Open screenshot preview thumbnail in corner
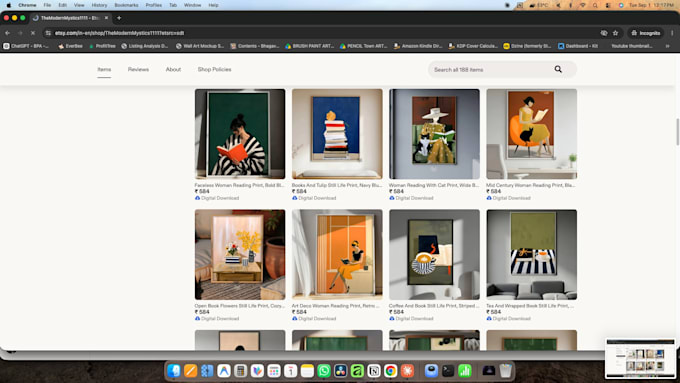680x383 pixels. coord(640,359)
